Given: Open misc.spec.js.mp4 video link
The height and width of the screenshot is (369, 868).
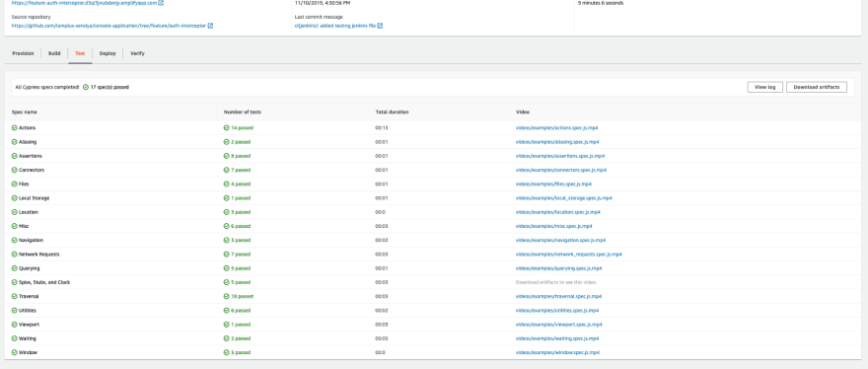Looking at the screenshot, I should click(x=554, y=226).
